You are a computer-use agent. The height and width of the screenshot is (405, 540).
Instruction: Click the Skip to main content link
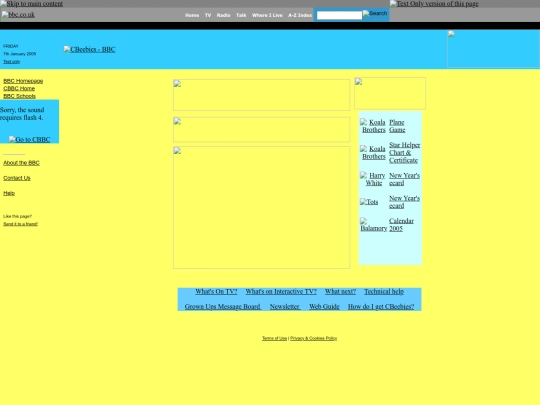point(31,4)
